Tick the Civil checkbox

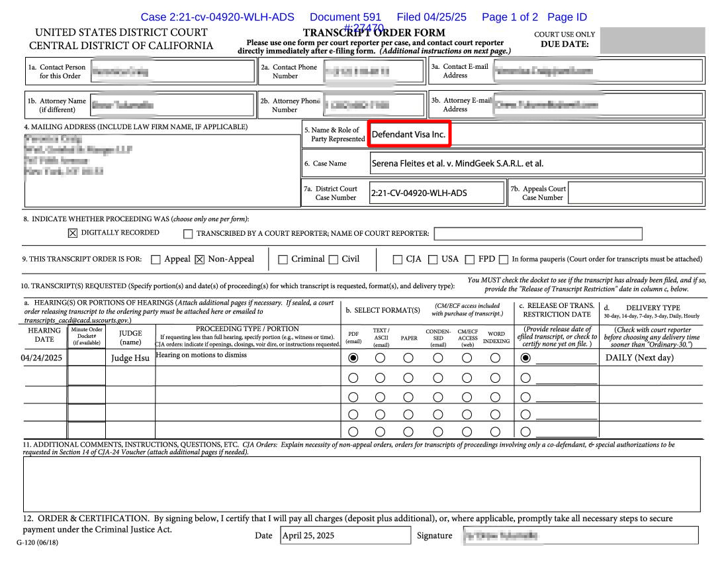pyautogui.click(x=334, y=260)
